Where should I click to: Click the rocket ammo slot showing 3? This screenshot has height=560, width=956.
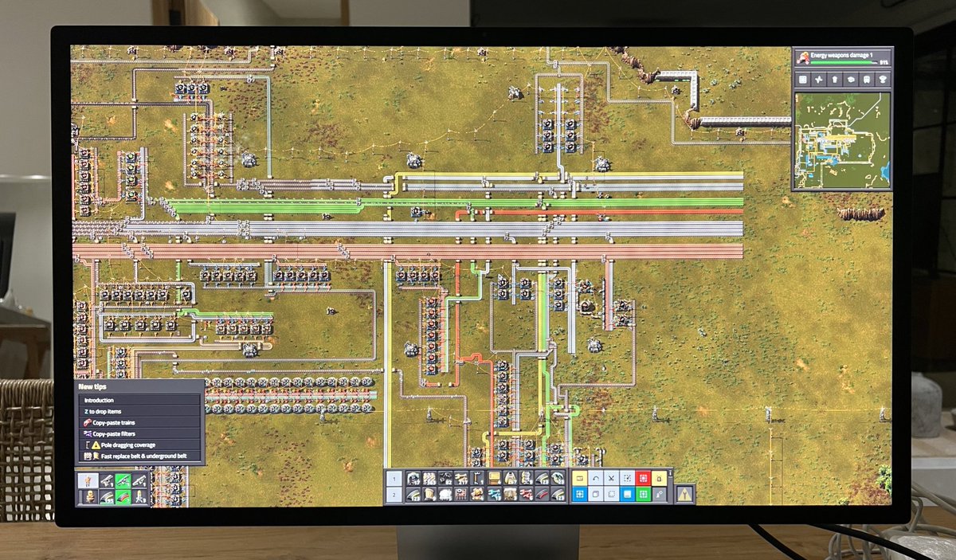pos(139,496)
